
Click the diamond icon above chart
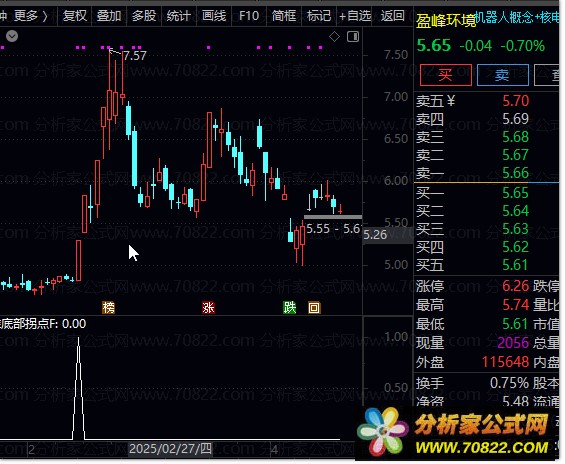click(x=334, y=36)
